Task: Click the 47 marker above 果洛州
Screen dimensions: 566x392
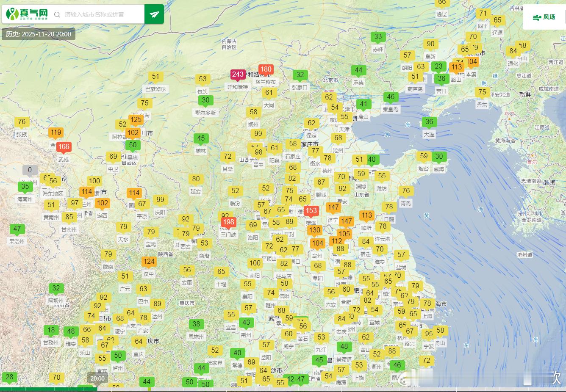Action: (x=17, y=229)
